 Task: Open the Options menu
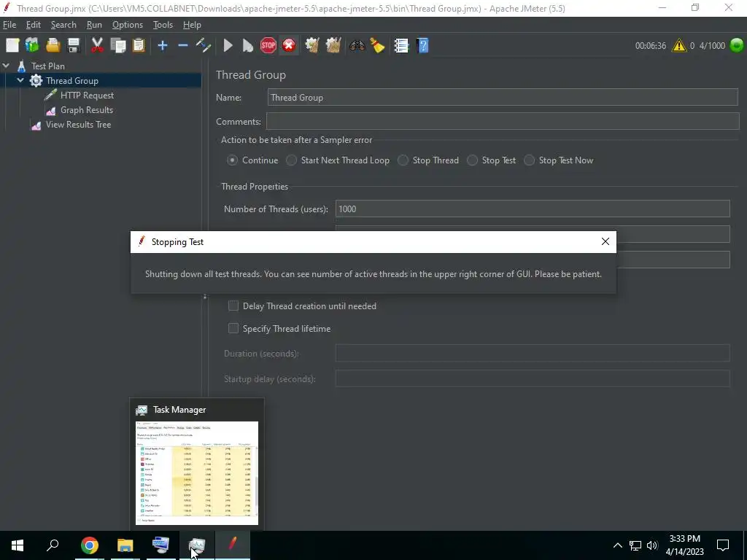point(127,25)
